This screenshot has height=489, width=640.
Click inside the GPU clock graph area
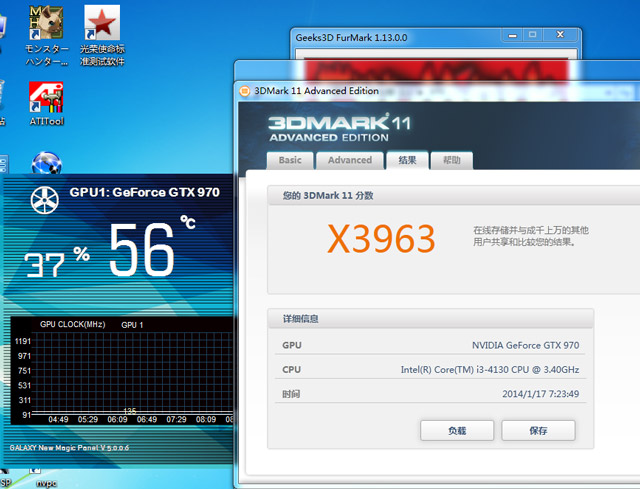[x=133, y=372]
